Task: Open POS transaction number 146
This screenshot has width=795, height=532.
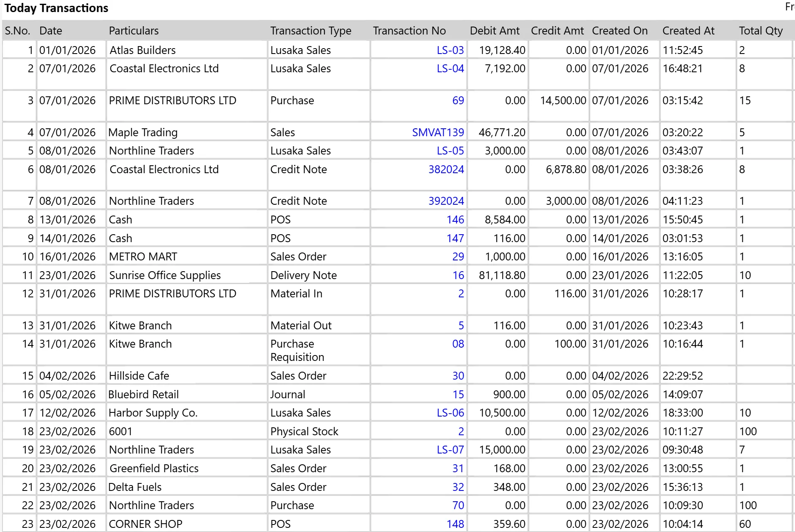Action: click(455, 220)
